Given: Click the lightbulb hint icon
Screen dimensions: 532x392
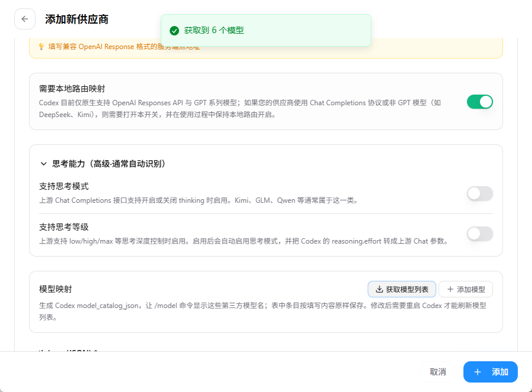Looking at the screenshot, I should tap(41, 47).
